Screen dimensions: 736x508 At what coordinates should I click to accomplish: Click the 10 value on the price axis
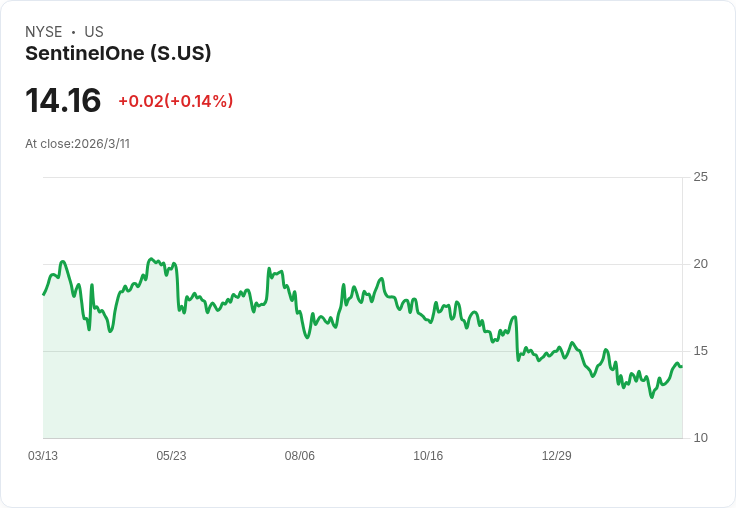(x=700, y=438)
